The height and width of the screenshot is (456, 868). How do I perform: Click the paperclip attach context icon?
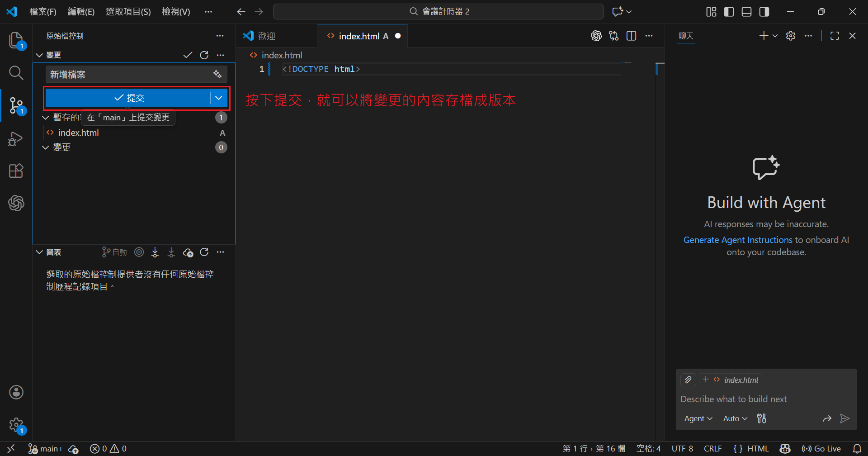point(688,380)
